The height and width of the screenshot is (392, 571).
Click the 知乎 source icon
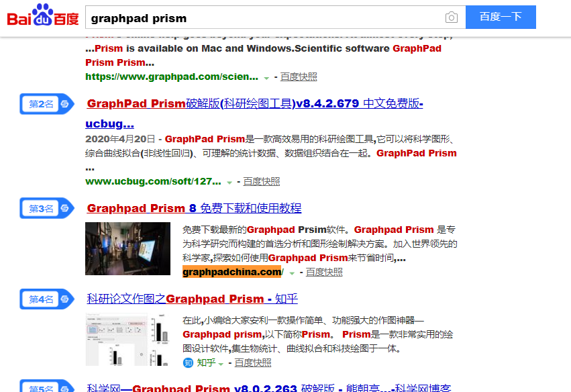pos(188,363)
